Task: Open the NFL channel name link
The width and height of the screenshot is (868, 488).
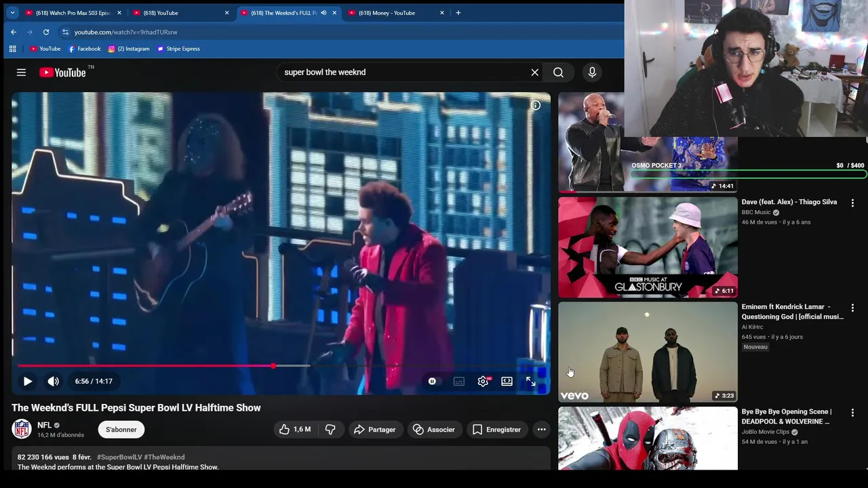Action: coord(45,425)
